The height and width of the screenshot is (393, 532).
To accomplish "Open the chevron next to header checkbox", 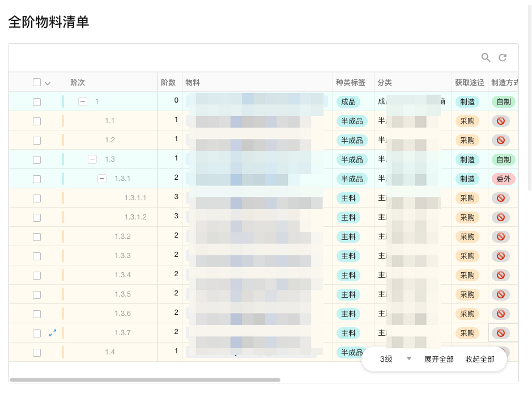I will coord(48,83).
